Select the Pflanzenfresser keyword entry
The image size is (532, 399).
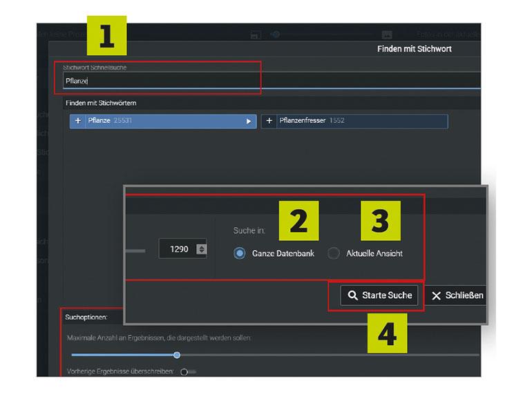[x=354, y=121]
